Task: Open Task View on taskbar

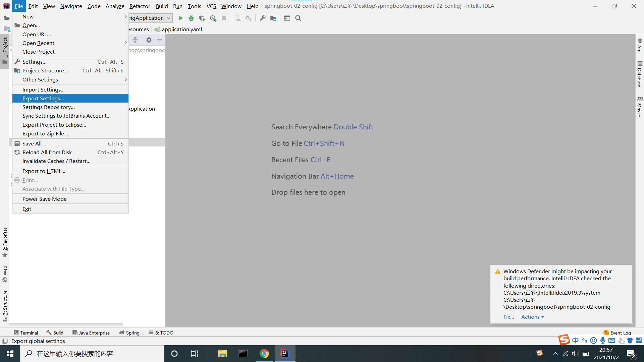Action: (x=195, y=354)
